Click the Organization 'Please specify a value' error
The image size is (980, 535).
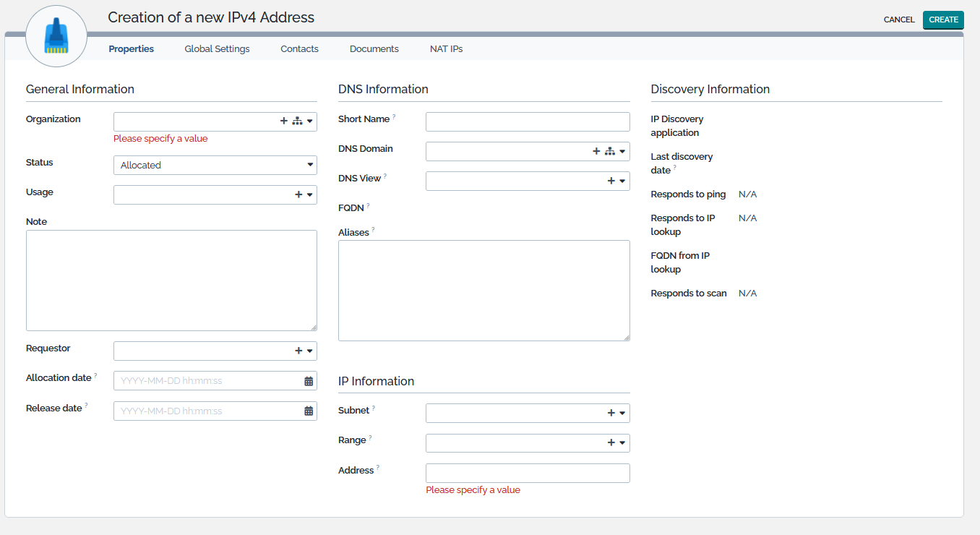[x=160, y=139]
